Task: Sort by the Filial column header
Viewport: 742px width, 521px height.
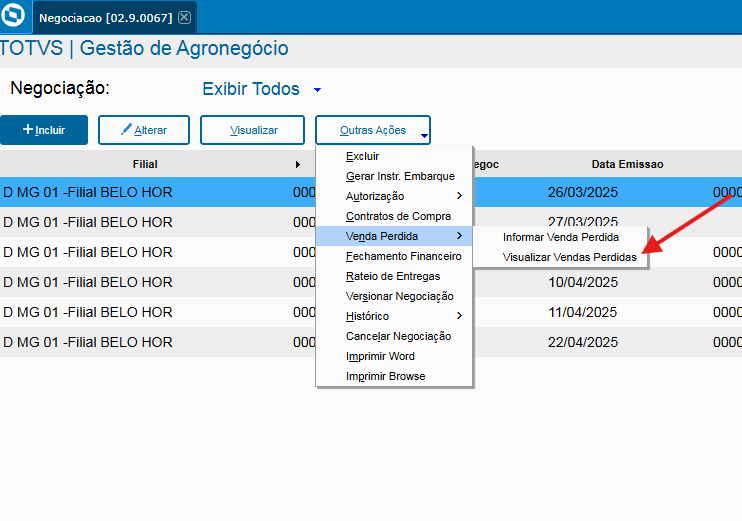Action: [145, 164]
